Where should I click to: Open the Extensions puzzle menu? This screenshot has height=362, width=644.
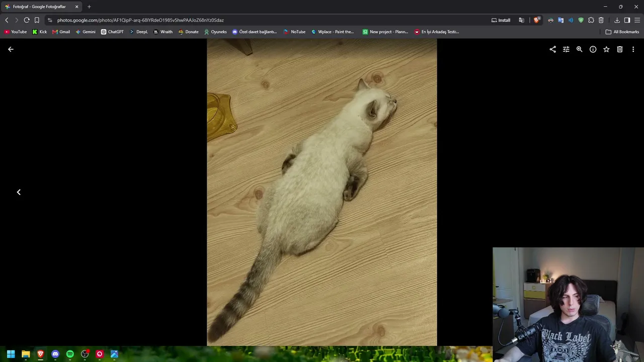591,20
